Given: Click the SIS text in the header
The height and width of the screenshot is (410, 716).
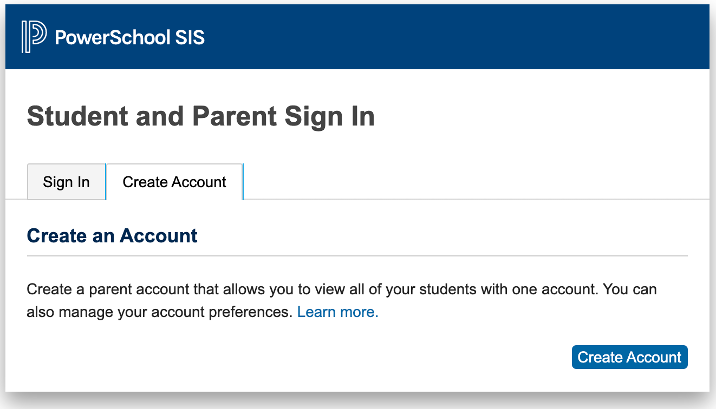Looking at the screenshot, I should coord(188,38).
